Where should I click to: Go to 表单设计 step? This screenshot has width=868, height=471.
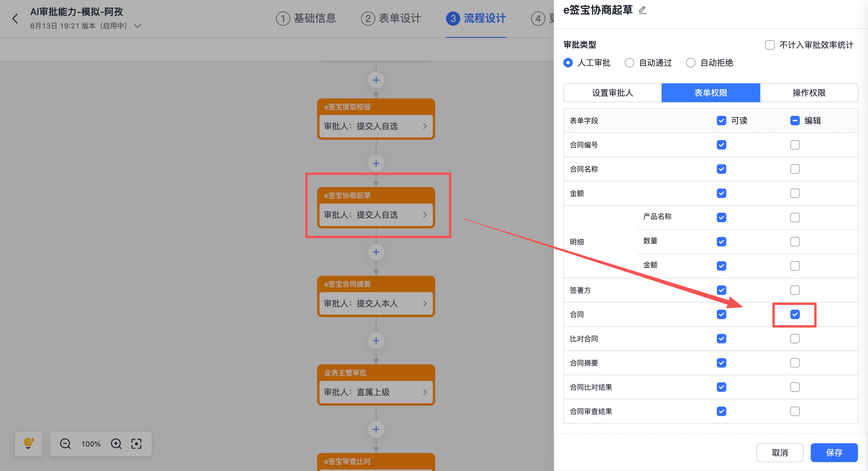point(391,18)
